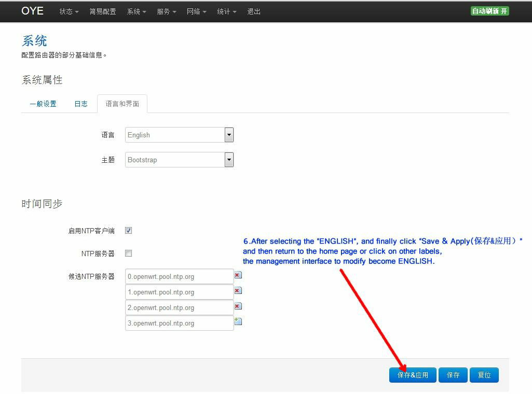Image resolution: width=532 pixels, height=394 pixels.
Task: Click 退出 to log out
Action: pos(254,11)
